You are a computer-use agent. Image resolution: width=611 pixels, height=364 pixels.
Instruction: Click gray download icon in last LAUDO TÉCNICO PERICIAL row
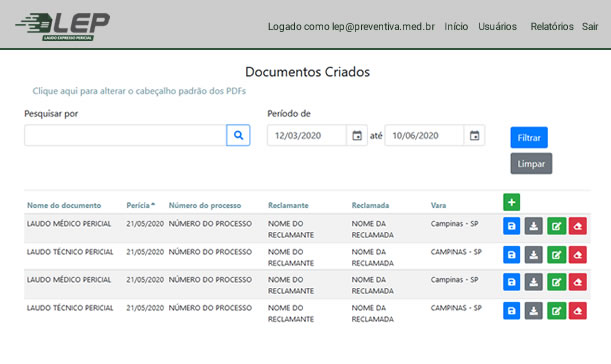point(533,311)
